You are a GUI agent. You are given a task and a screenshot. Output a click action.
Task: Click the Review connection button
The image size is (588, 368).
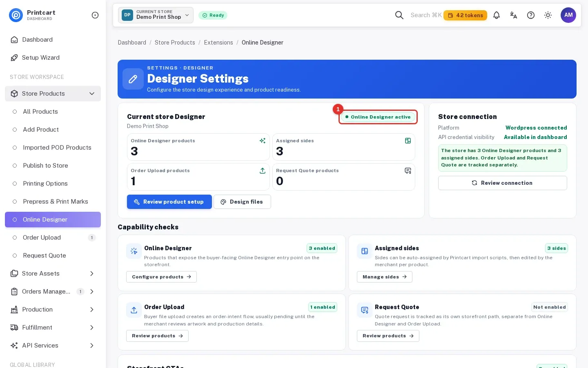coord(502,183)
